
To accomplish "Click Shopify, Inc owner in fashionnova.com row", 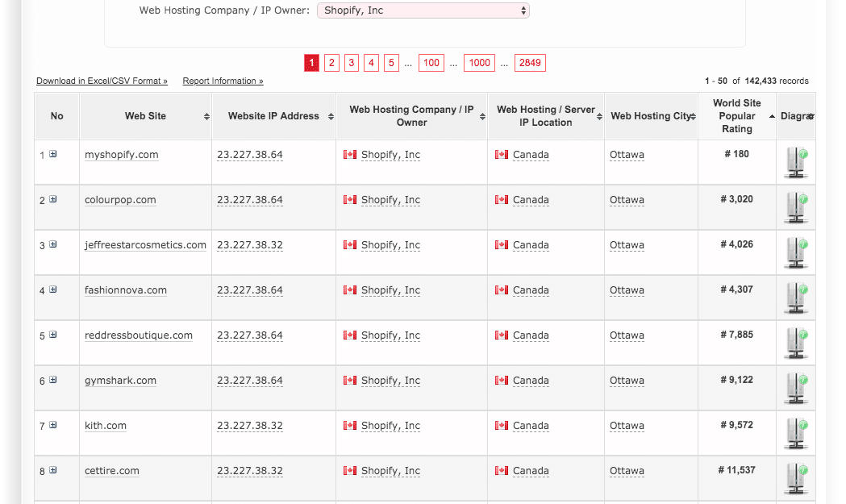I will click(390, 290).
